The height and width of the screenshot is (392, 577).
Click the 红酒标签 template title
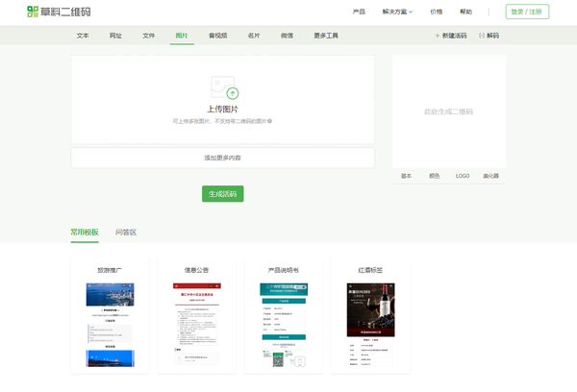[370, 270]
